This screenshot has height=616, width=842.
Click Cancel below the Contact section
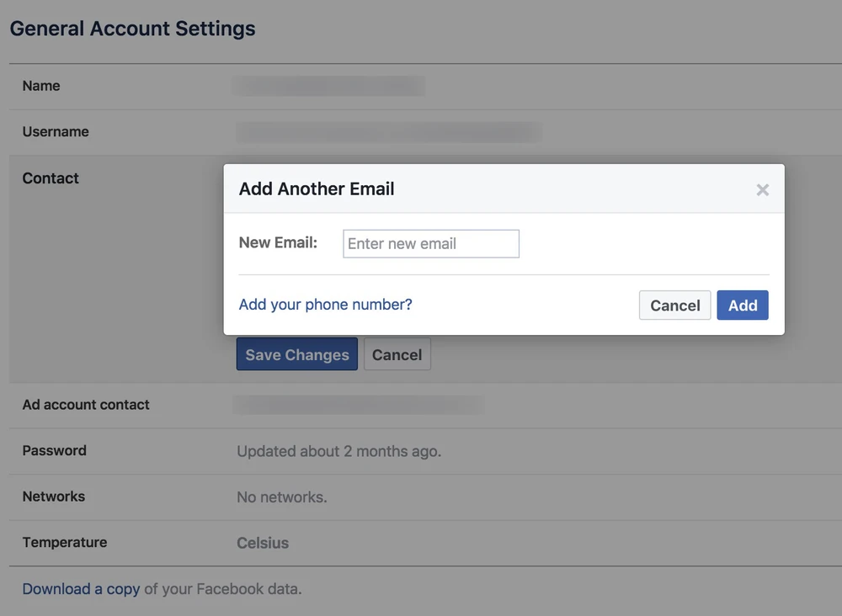click(x=397, y=353)
